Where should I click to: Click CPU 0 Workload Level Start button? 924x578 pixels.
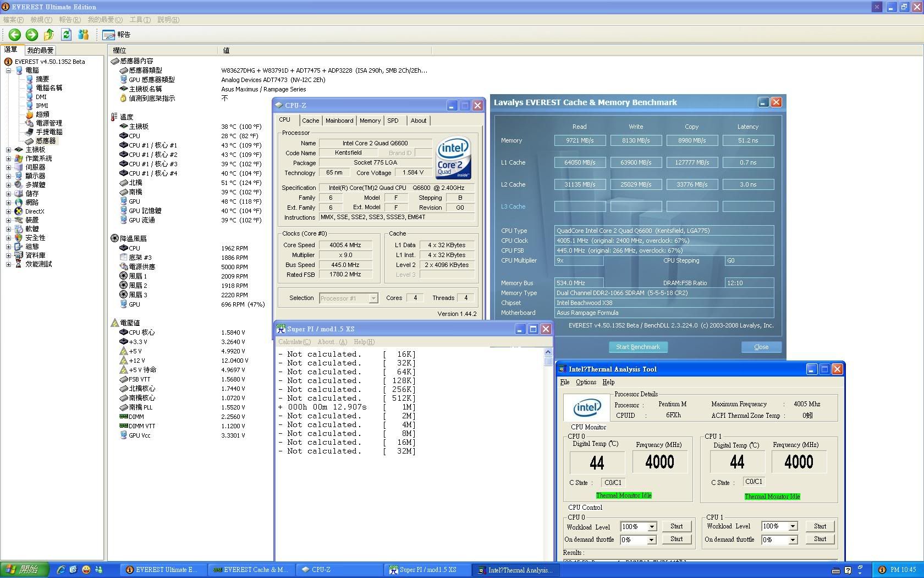pos(676,526)
